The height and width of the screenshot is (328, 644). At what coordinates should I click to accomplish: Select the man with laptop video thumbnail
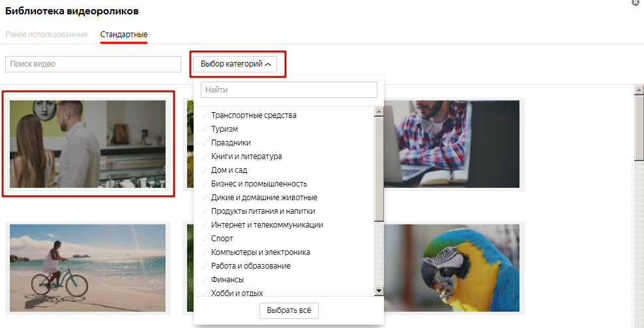pos(452,144)
